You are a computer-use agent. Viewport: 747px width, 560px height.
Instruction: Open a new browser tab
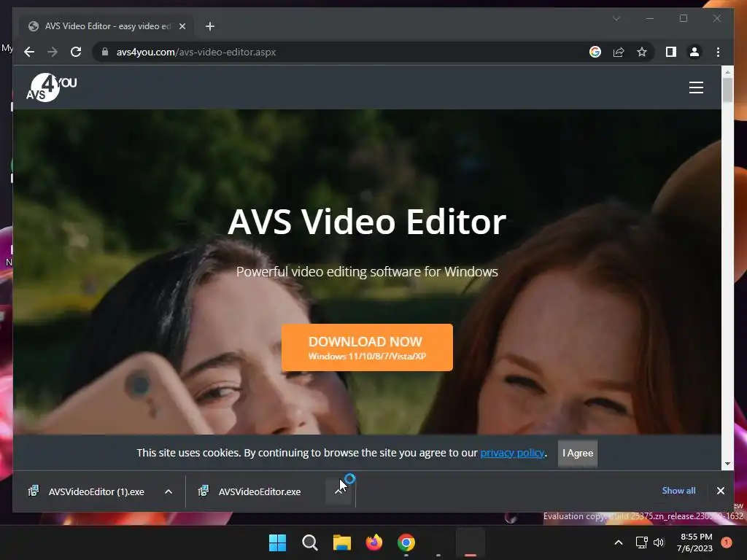[209, 26]
